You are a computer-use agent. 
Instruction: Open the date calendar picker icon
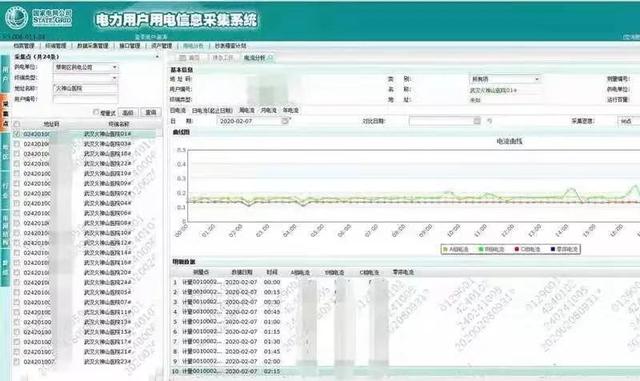[285, 121]
